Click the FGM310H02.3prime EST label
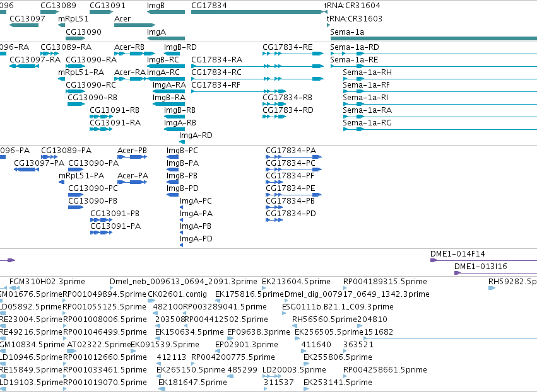This screenshot has width=537, height=392. [x=47, y=282]
